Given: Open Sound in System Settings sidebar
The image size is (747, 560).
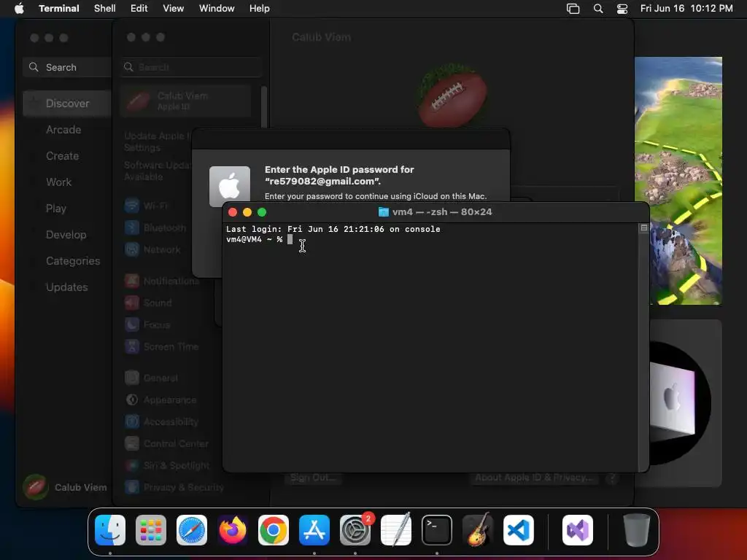Looking at the screenshot, I should (x=149, y=303).
